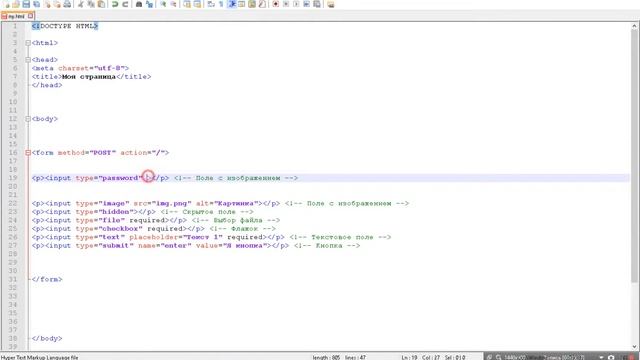
Task: Click Run Macro Multiple Times icon
Action: 306,4
